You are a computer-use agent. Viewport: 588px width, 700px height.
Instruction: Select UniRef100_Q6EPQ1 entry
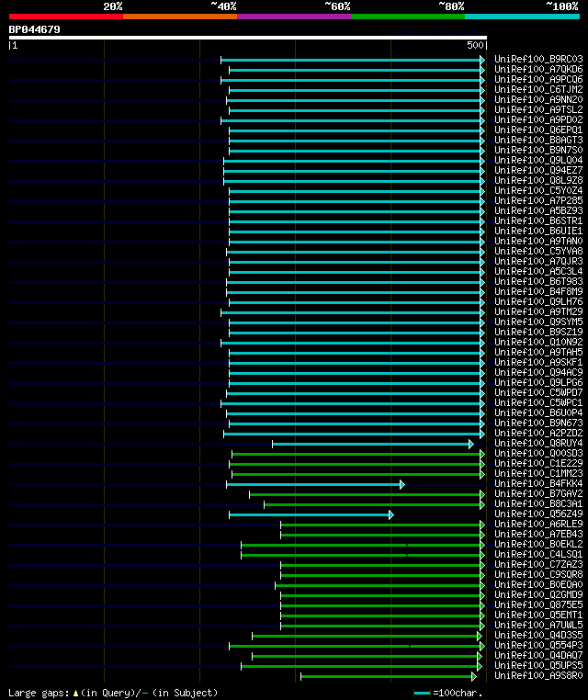pos(538,130)
